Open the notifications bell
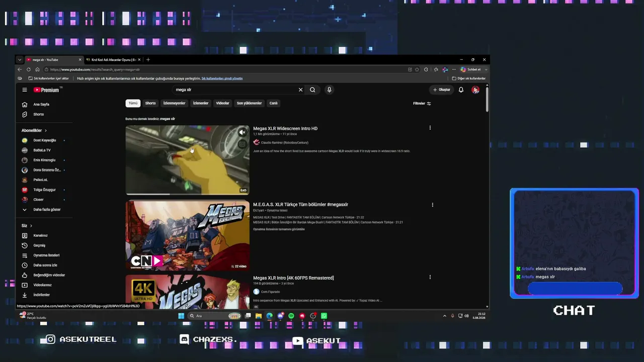Viewport: 644px width, 362px height. coord(461,90)
